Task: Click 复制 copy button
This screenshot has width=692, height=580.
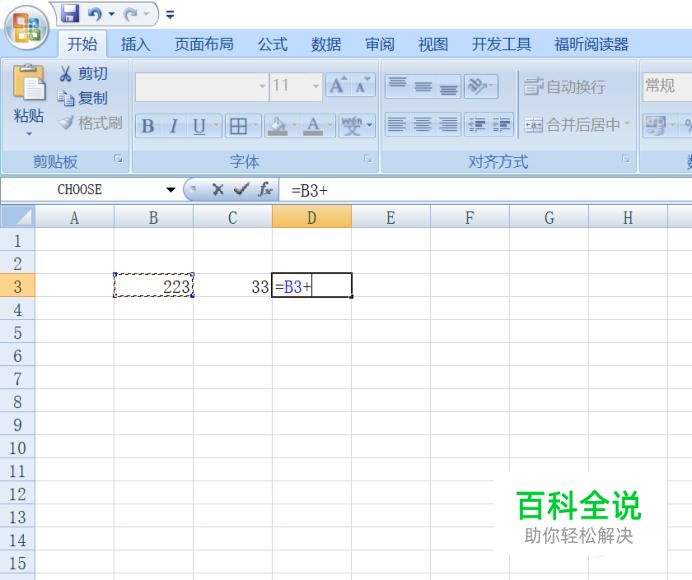Action: coord(83,98)
